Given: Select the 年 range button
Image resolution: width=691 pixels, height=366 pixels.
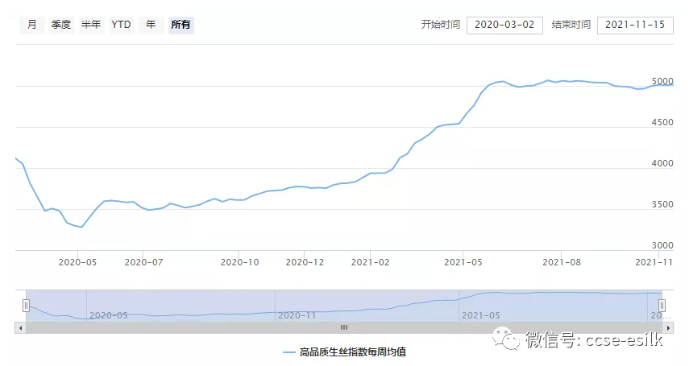Looking at the screenshot, I should click(x=151, y=25).
